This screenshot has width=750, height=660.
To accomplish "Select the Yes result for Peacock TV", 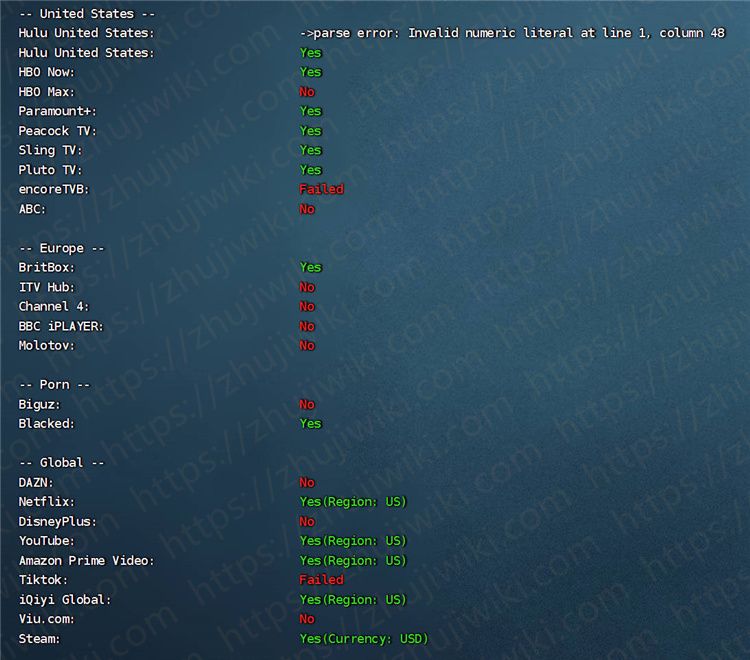I will (310, 131).
